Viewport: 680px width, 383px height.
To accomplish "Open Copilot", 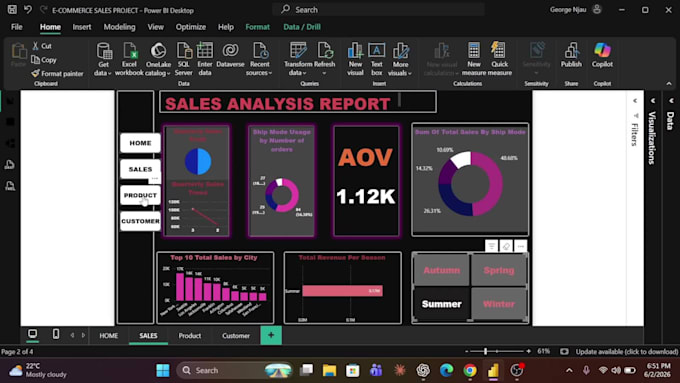I will point(602,56).
